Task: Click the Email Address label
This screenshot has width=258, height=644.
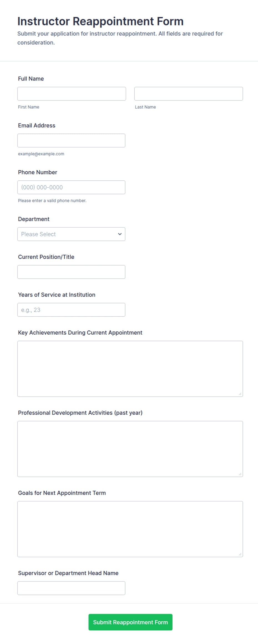Action: (37, 125)
